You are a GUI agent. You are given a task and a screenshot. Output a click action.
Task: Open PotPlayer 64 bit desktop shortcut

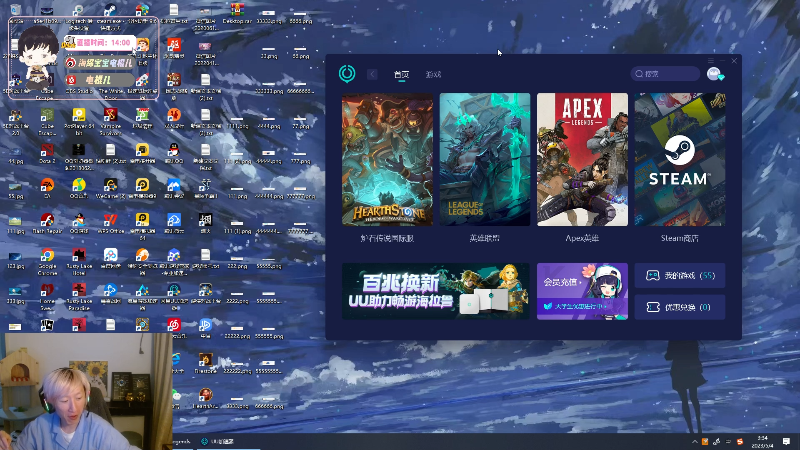(x=79, y=121)
